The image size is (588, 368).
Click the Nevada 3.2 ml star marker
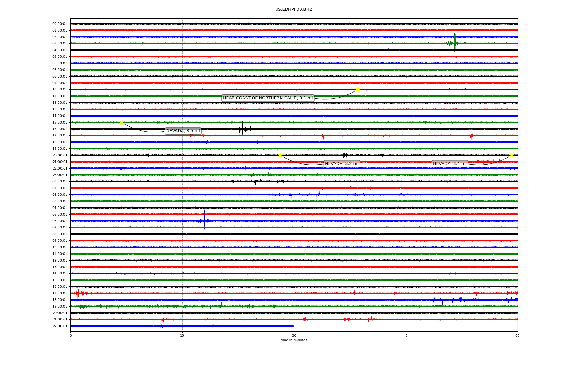coord(280,155)
